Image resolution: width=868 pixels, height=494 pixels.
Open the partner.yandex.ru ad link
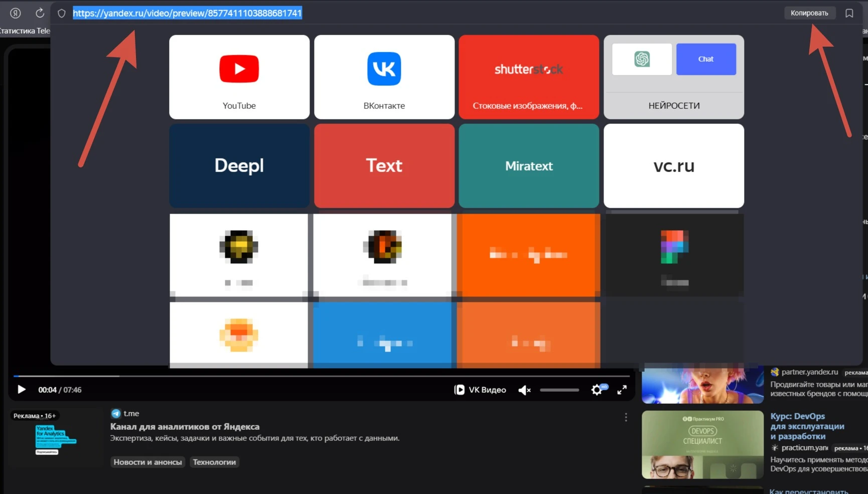click(x=810, y=372)
